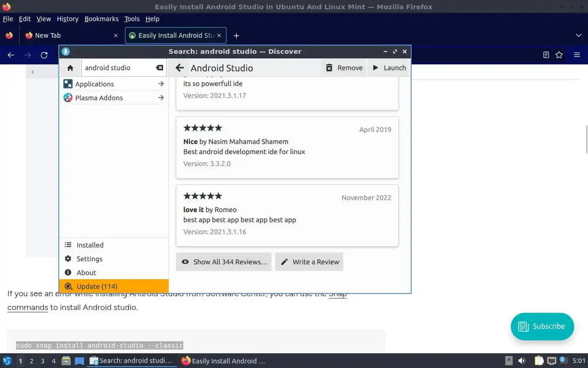
Task: Select the 'Nice' review title text
Action: coord(190,141)
